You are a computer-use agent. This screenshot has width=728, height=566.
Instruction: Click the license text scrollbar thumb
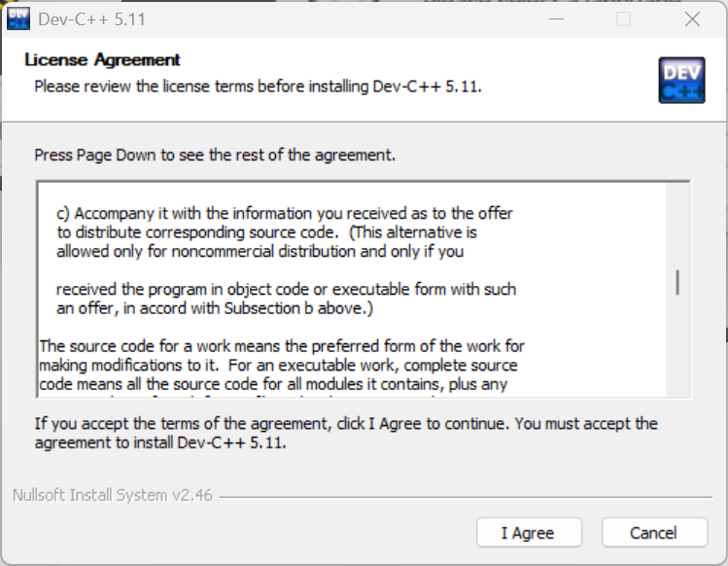pos(677,281)
